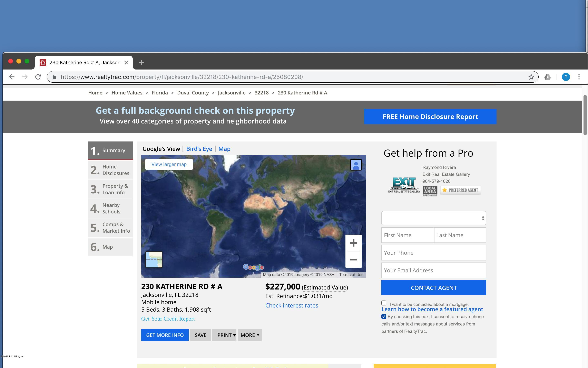Click the browser back arrow
Viewport: 588px width, 368px height.
tap(12, 77)
